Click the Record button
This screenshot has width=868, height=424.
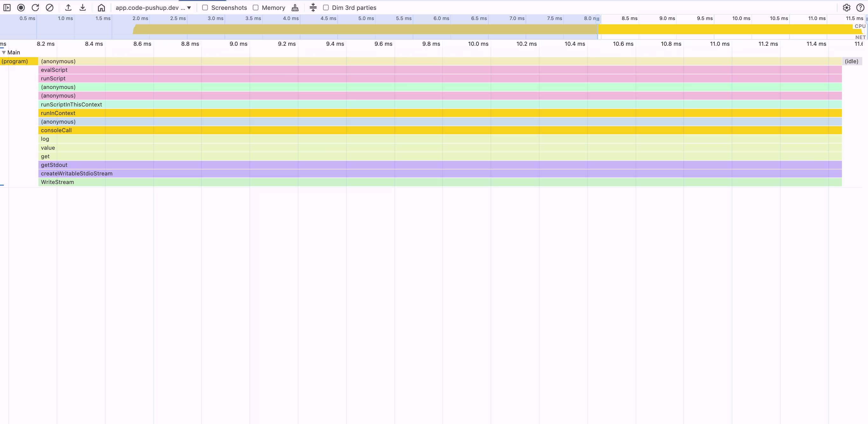(x=21, y=7)
